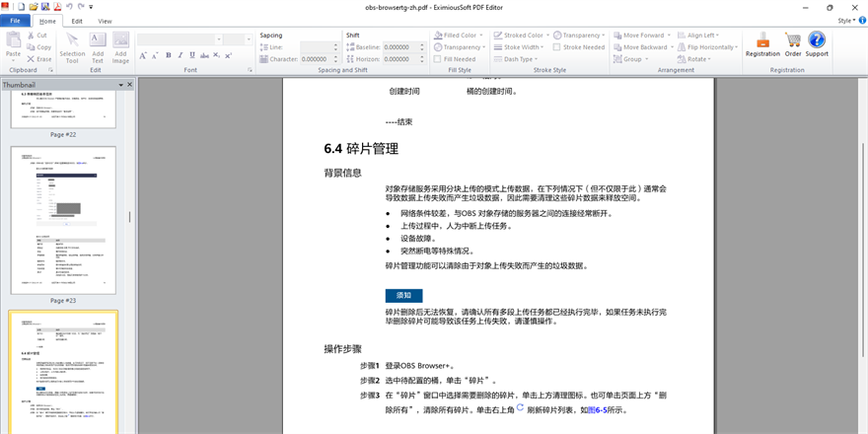
Task: Enable the Fill Needed checkbox
Action: click(437, 59)
